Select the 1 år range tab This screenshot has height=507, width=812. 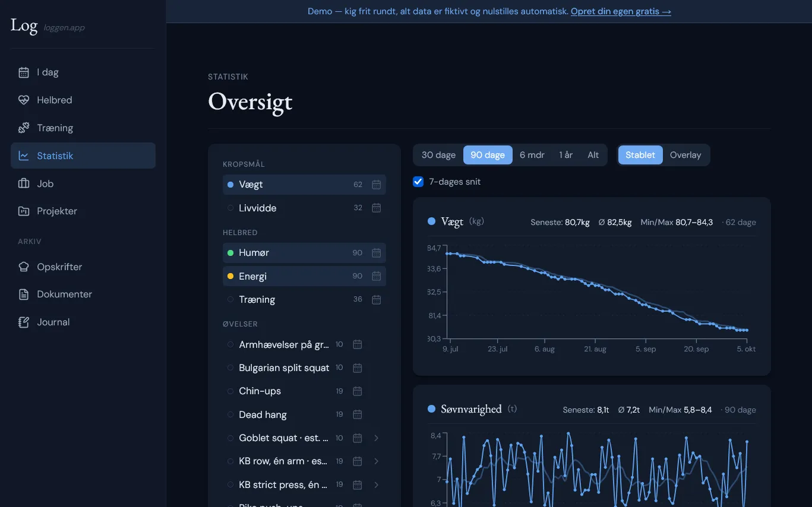565,155
